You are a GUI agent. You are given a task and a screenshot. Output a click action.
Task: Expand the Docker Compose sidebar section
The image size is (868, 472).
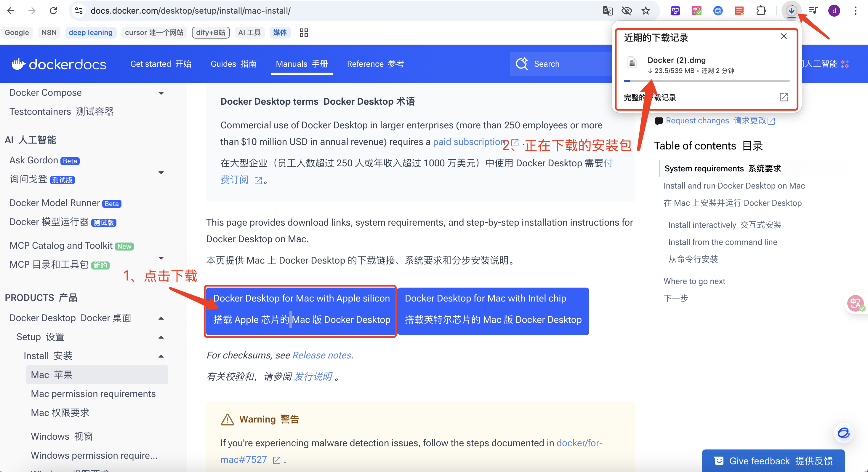[161, 93]
